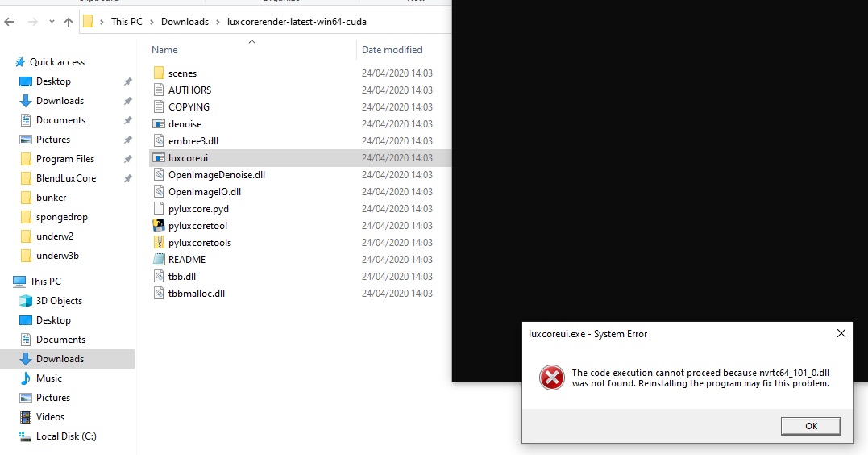
Task: Select the README file icon
Action: pos(159,260)
